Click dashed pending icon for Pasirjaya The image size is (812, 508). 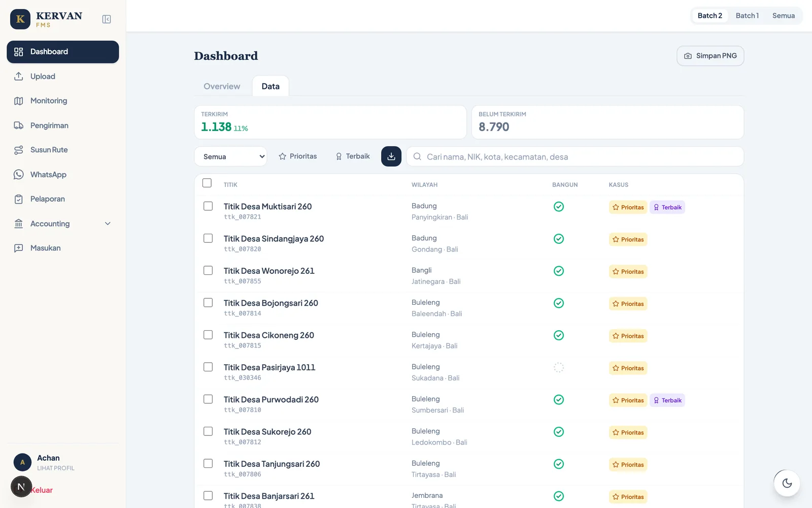click(559, 368)
